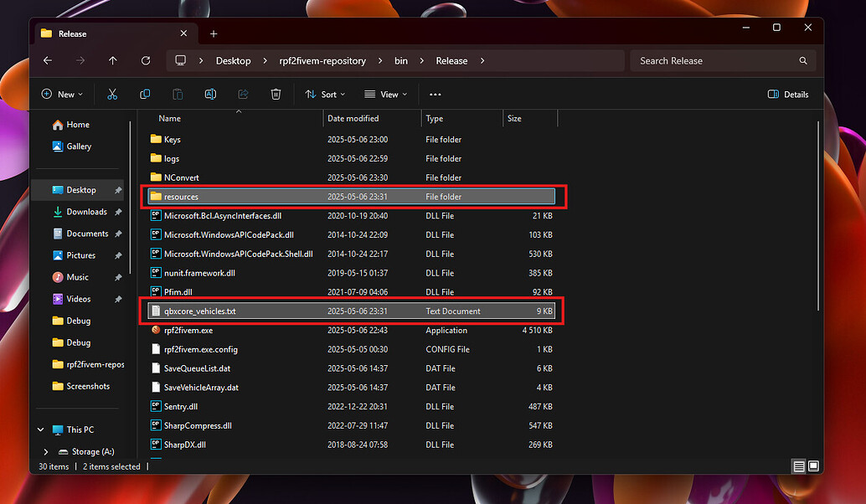Click the magnifier icon in the search box
This screenshot has width=866, height=504.
point(802,60)
